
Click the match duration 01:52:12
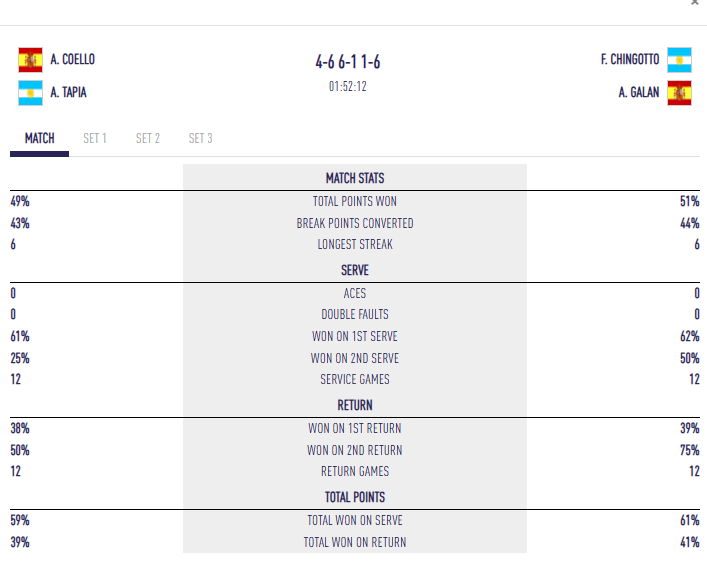348,86
